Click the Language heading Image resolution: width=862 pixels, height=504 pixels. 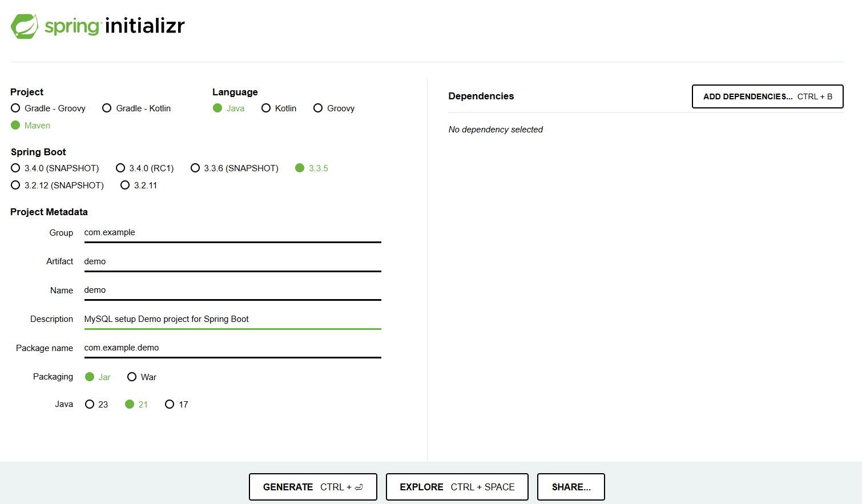tap(235, 92)
